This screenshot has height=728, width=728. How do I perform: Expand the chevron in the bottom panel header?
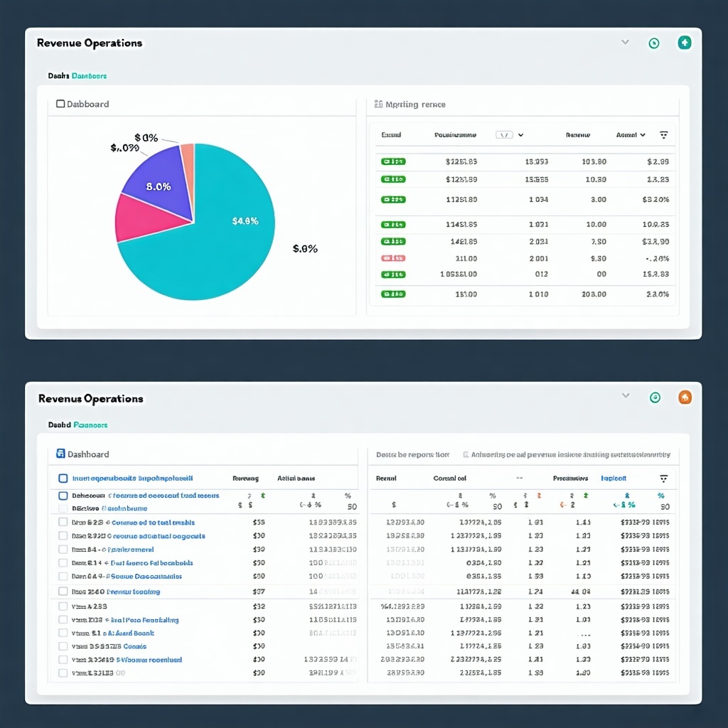626,395
